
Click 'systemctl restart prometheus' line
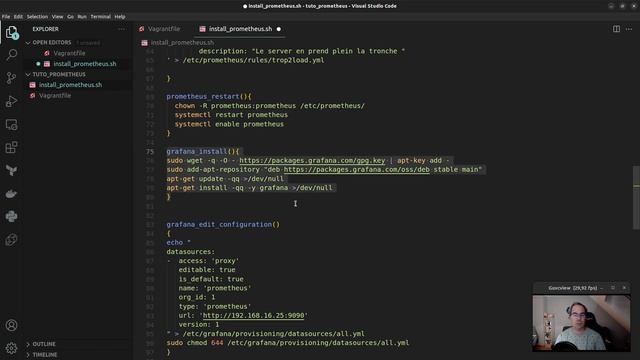click(231, 115)
